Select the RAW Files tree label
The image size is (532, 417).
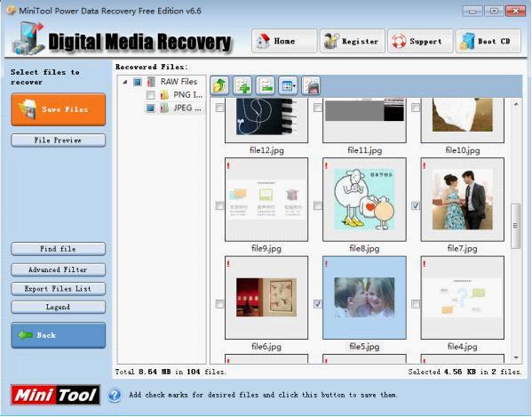tap(179, 82)
